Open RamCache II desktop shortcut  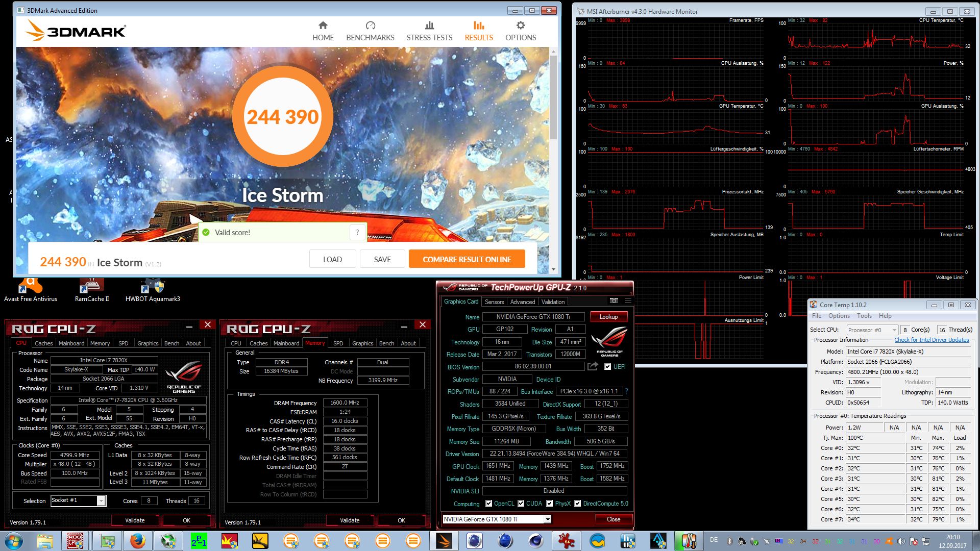(x=92, y=290)
